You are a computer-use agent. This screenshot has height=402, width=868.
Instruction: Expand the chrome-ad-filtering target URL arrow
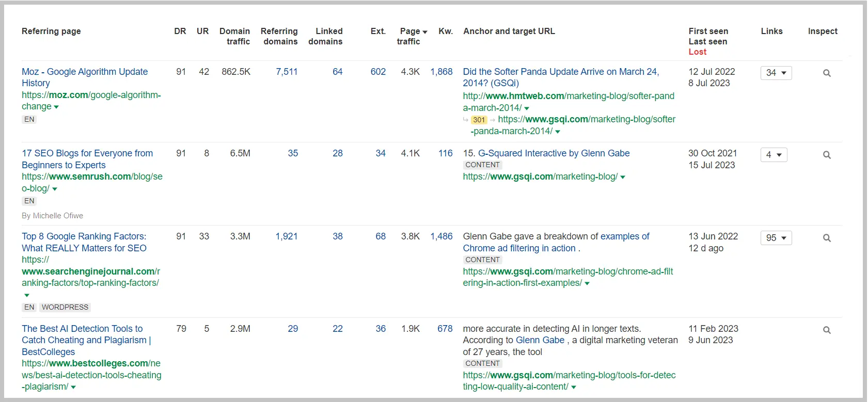[587, 284]
